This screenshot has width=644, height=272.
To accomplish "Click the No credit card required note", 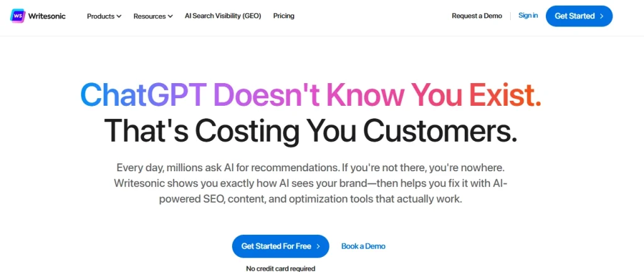I will click(x=280, y=268).
